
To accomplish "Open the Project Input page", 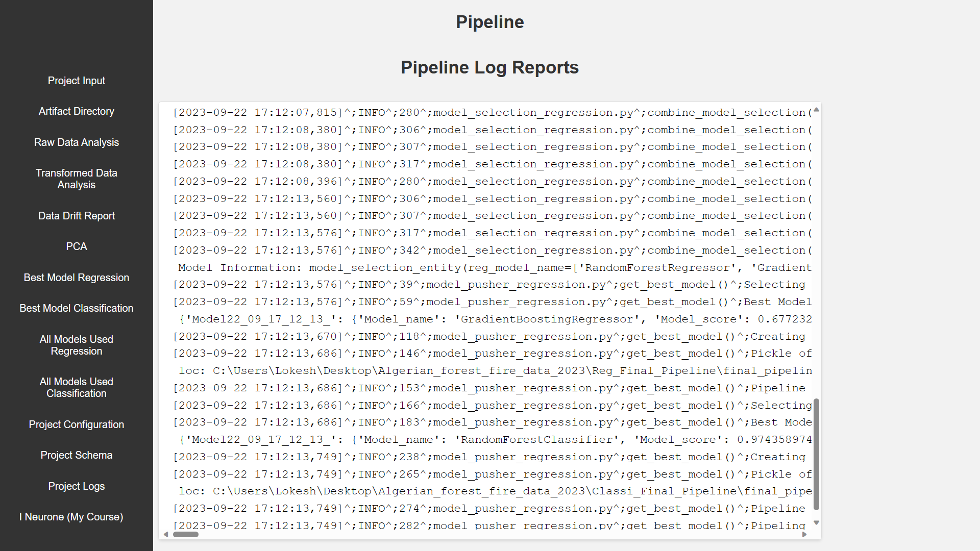I will [76, 80].
